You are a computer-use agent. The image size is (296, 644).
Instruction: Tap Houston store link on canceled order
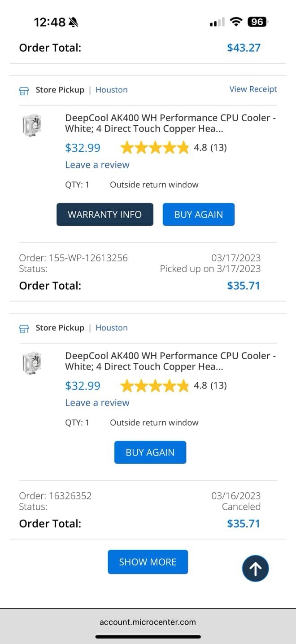point(112,328)
